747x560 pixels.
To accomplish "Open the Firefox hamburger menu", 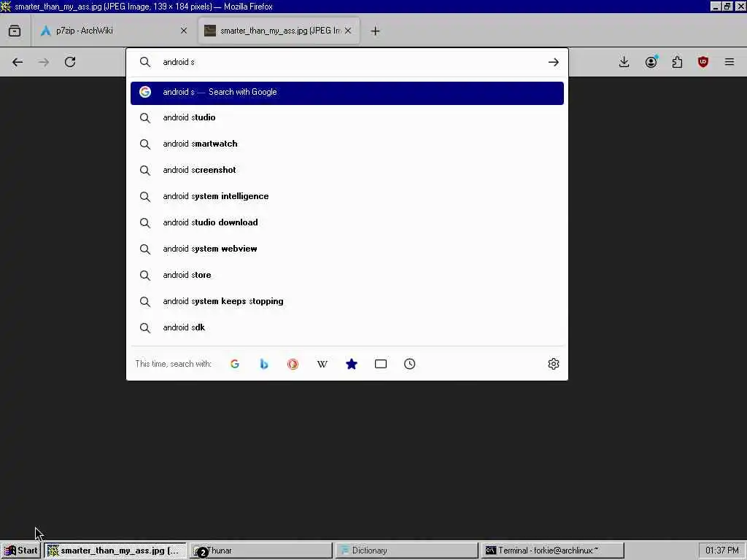I will (729, 62).
